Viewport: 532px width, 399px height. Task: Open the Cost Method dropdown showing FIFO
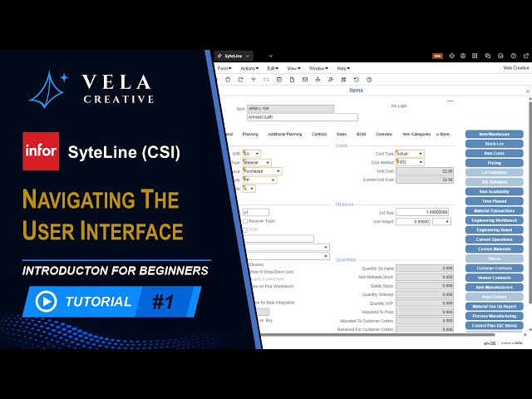(x=410, y=163)
